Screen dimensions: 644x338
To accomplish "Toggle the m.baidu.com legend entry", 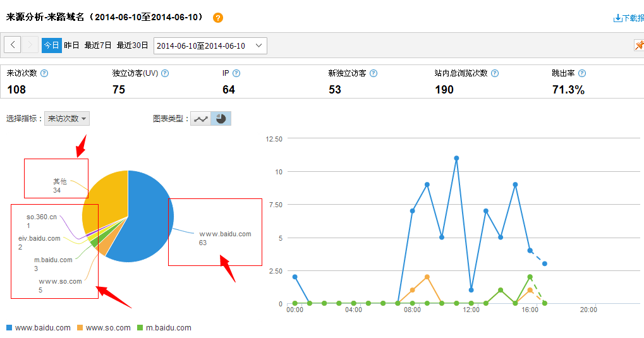I will pyautogui.click(x=164, y=328).
